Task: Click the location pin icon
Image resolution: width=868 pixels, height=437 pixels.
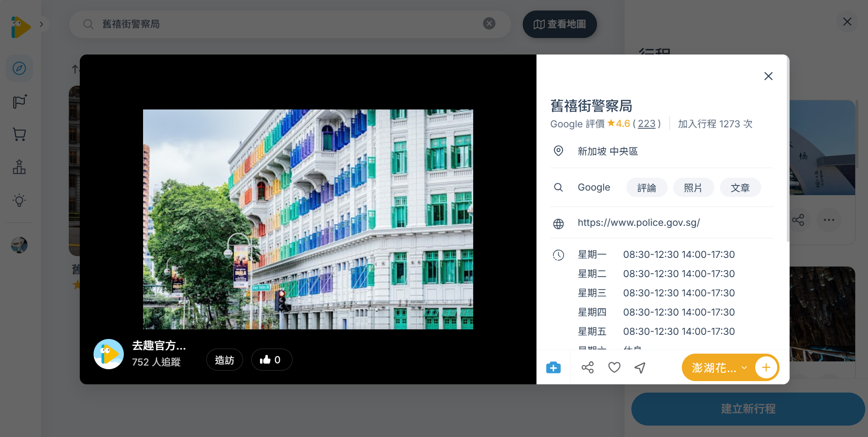Action: coord(558,151)
